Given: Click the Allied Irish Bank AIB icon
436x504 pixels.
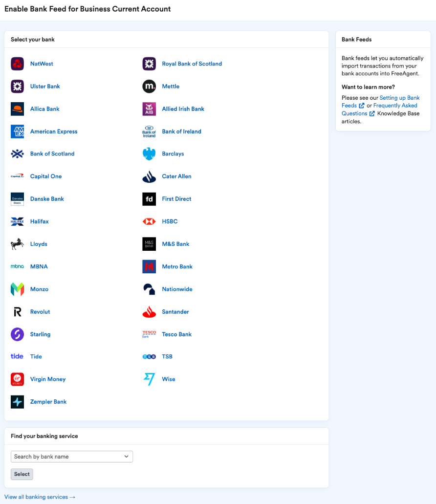Looking at the screenshot, I should (x=149, y=109).
